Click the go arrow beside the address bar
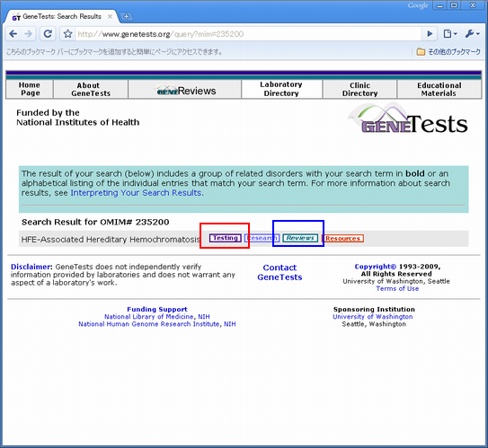The height and width of the screenshot is (448, 488). (x=430, y=33)
